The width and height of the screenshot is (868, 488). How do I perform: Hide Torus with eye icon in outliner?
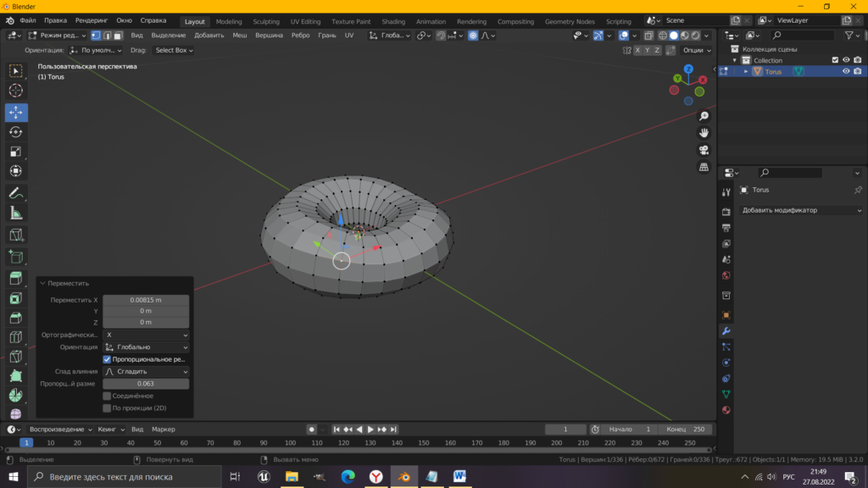845,72
